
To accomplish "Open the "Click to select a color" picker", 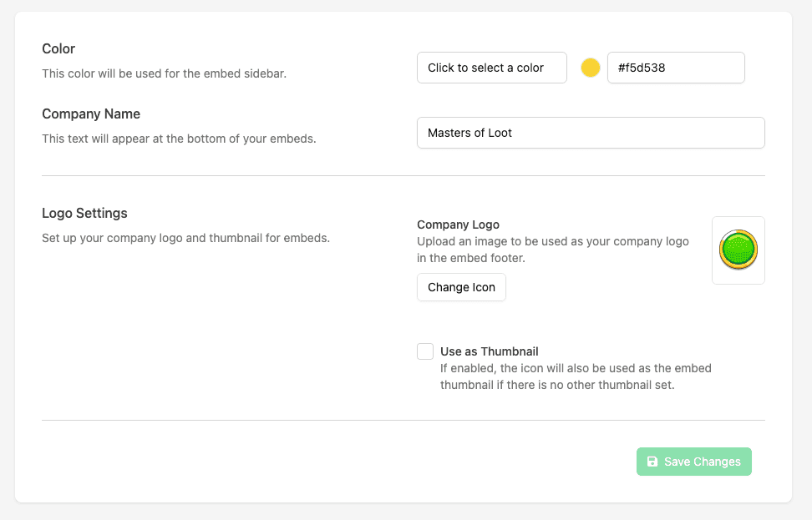I will coord(491,68).
